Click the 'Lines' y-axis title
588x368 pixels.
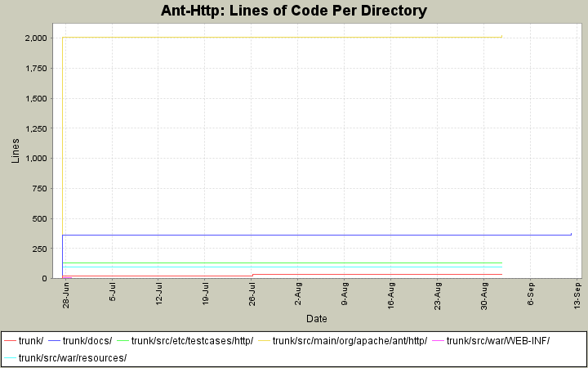click(16, 151)
